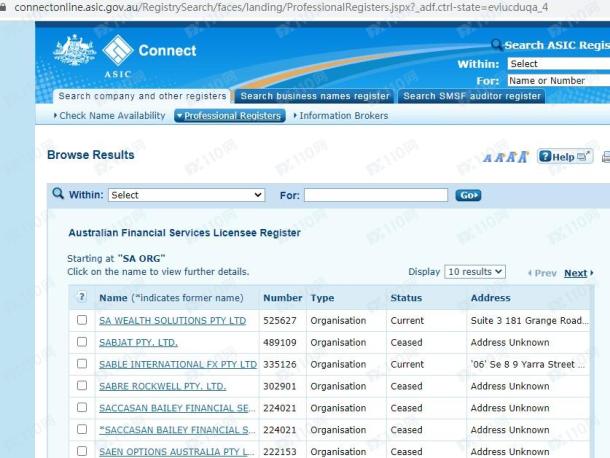Click number 222153 cell
Screen dimensions: 610x458
(x=280, y=452)
